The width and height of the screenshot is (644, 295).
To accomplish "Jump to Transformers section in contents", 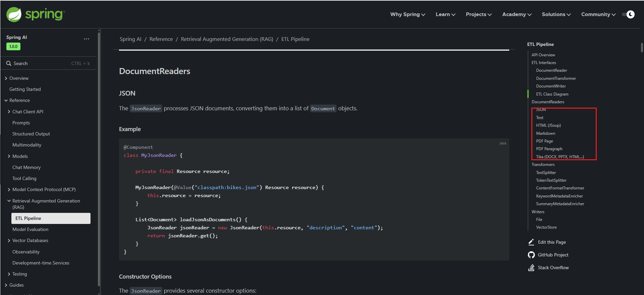I will coord(543,165).
